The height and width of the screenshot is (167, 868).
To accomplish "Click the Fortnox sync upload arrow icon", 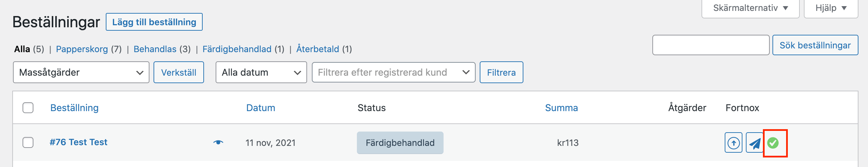I will point(733,142).
